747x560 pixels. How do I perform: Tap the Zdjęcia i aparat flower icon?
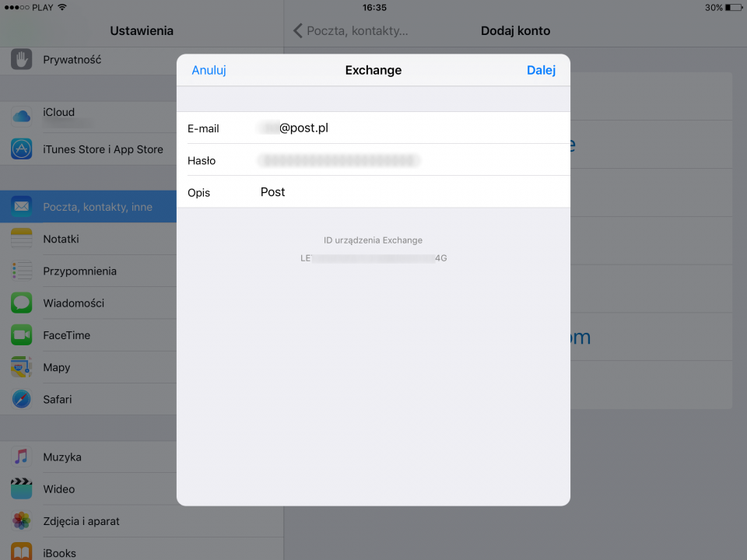pos(22,521)
